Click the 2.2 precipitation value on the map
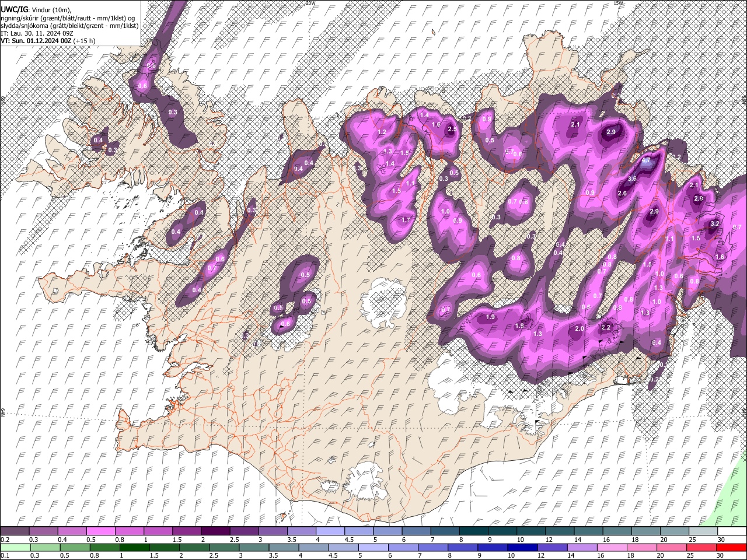This screenshot has width=747, height=560. coord(606,327)
